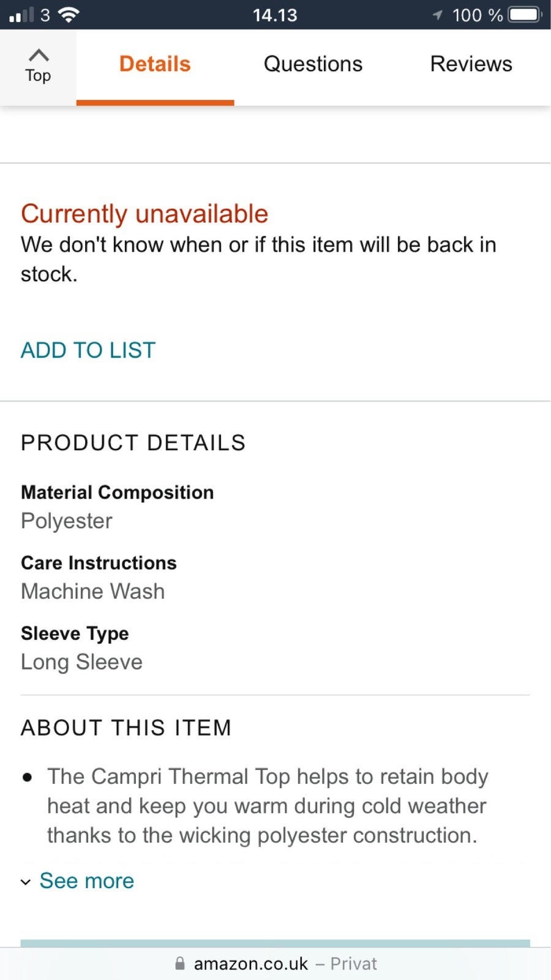Screen dimensions: 551x980
Task: Expand the See more text link
Action: point(87,881)
